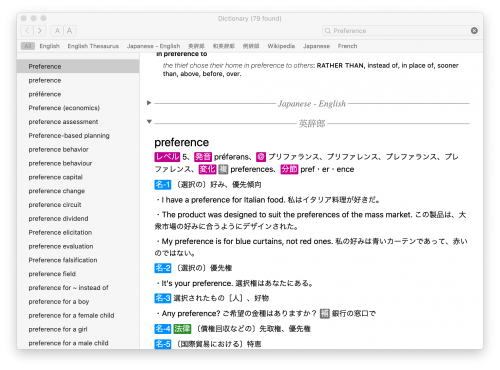Go forward with the right arrow button
500x370 pixels.
coord(40,31)
